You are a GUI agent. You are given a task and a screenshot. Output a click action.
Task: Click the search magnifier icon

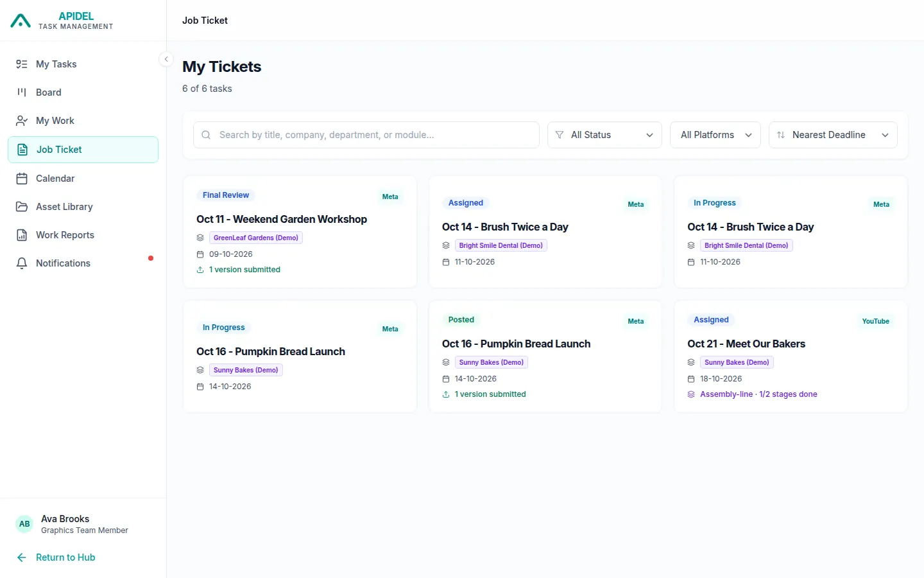[206, 135]
